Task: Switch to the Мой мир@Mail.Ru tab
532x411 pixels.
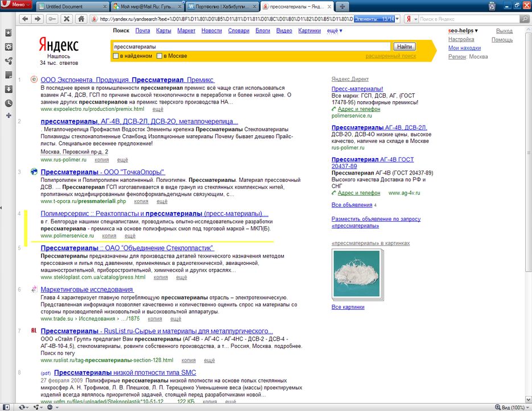Action: click(x=147, y=6)
